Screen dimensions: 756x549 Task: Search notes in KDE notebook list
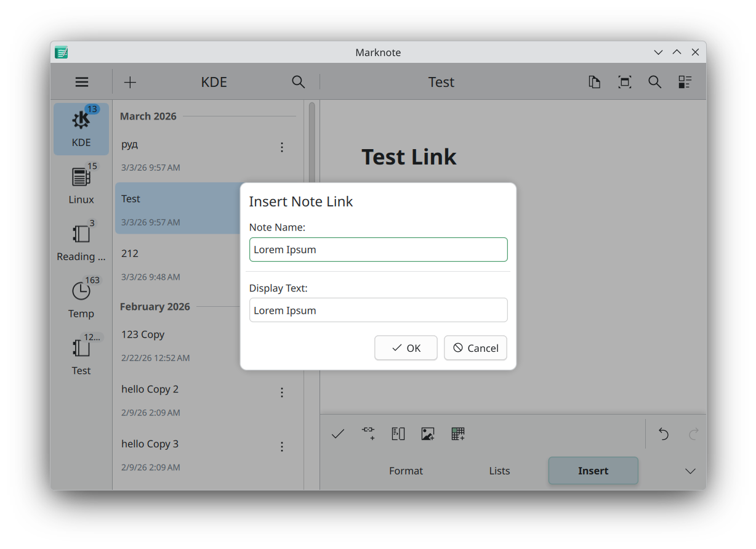tap(298, 82)
